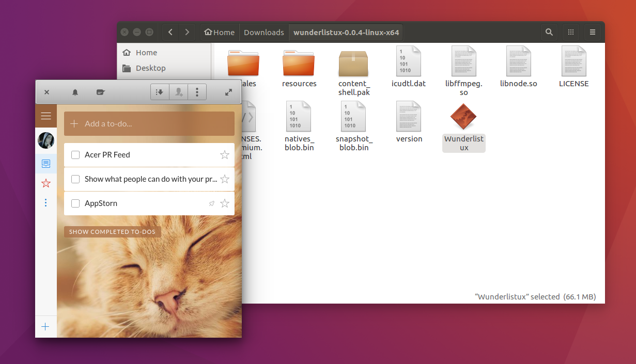Star the Acer PR Feed task
The height and width of the screenshot is (364, 636).
[x=225, y=155]
